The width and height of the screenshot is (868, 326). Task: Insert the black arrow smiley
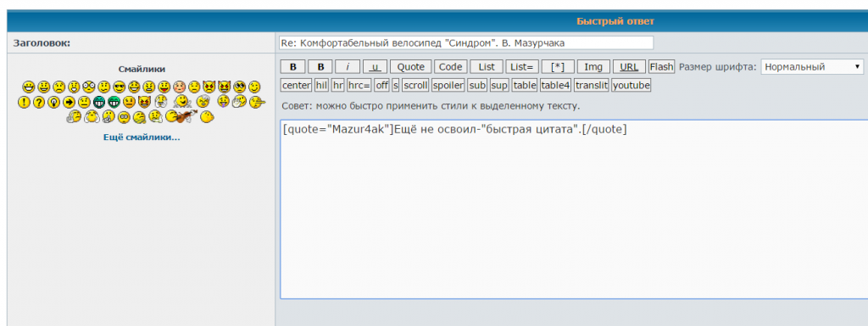point(69,102)
